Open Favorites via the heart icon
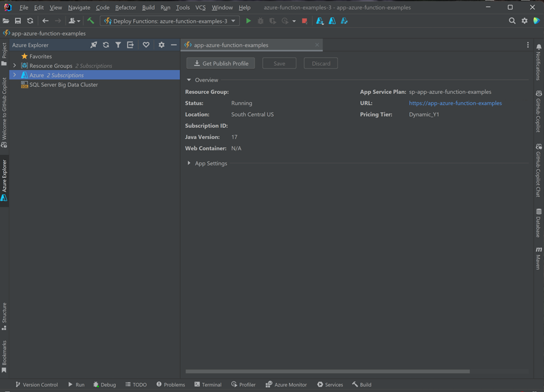The height and width of the screenshot is (392, 544). pyautogui.click(x=146, y=44)
